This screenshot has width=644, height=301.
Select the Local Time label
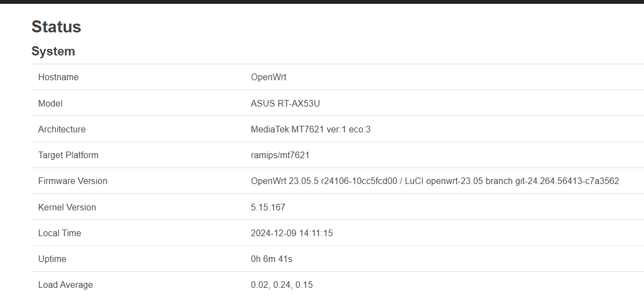[x=60, y=233]
